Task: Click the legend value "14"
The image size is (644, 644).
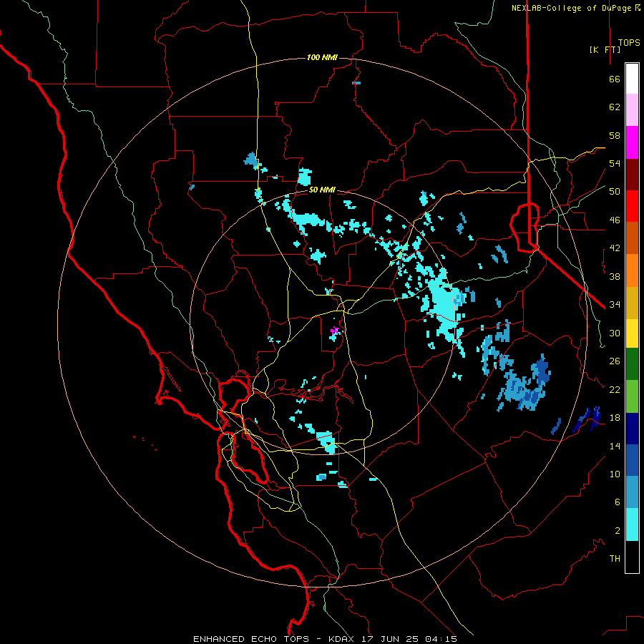Action: click(x=615, y=446)
